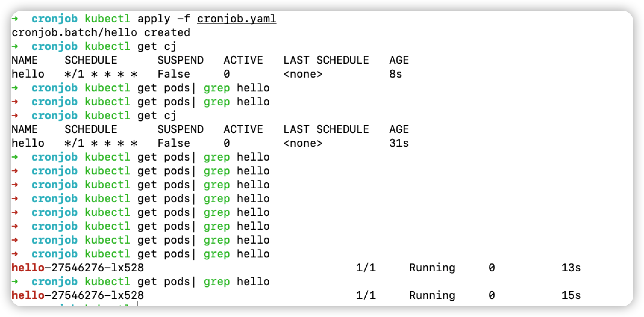Click the pod age value 13s

click(x=571, y=268)
